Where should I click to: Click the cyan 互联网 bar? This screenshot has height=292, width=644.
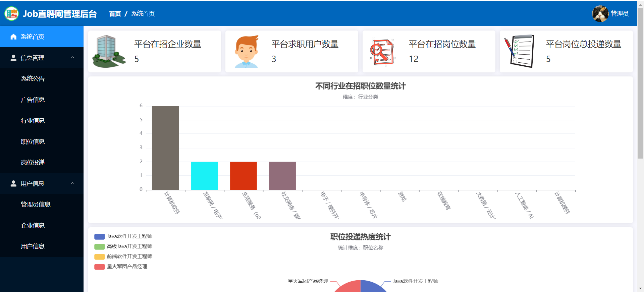tap(204, 176)
